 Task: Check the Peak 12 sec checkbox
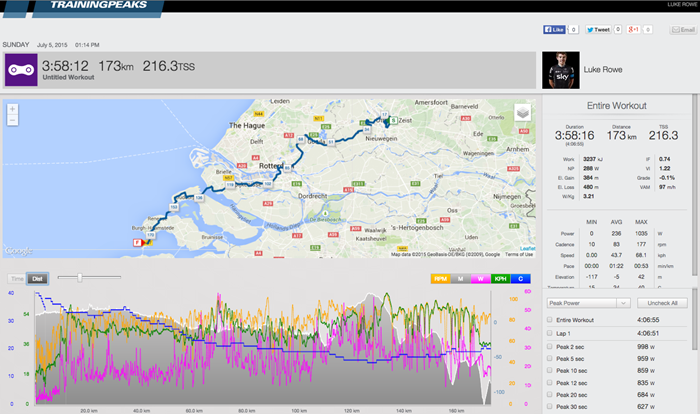550,383
